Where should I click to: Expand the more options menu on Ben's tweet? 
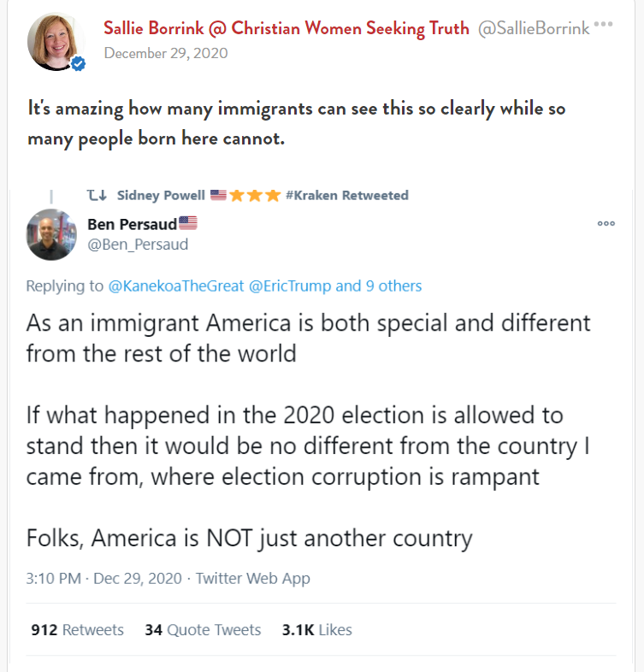click(606, 223)
